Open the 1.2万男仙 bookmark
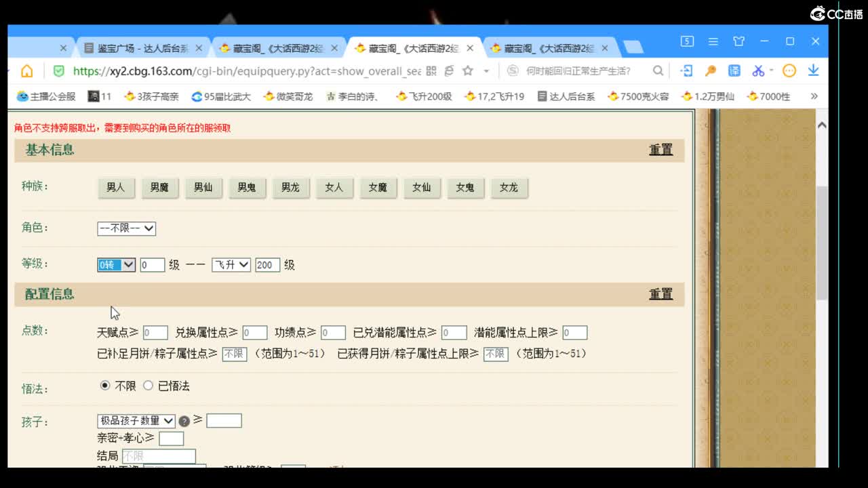The height and width of the screenshot is (488, 868). 708,96
